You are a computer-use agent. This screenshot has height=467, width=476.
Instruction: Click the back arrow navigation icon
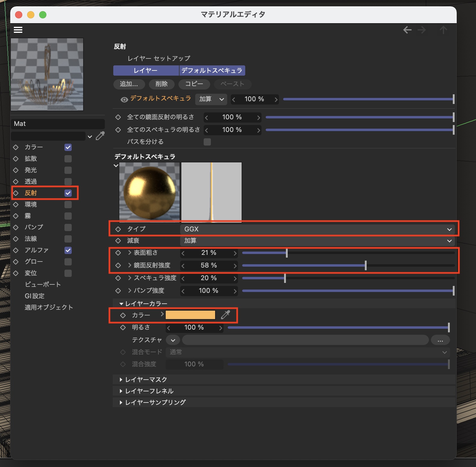pyautogui.click(x=407, y=30)
